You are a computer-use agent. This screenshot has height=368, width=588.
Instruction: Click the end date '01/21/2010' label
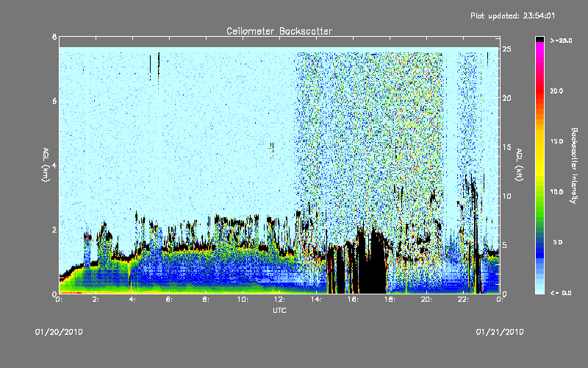click(x=500, y=332)
